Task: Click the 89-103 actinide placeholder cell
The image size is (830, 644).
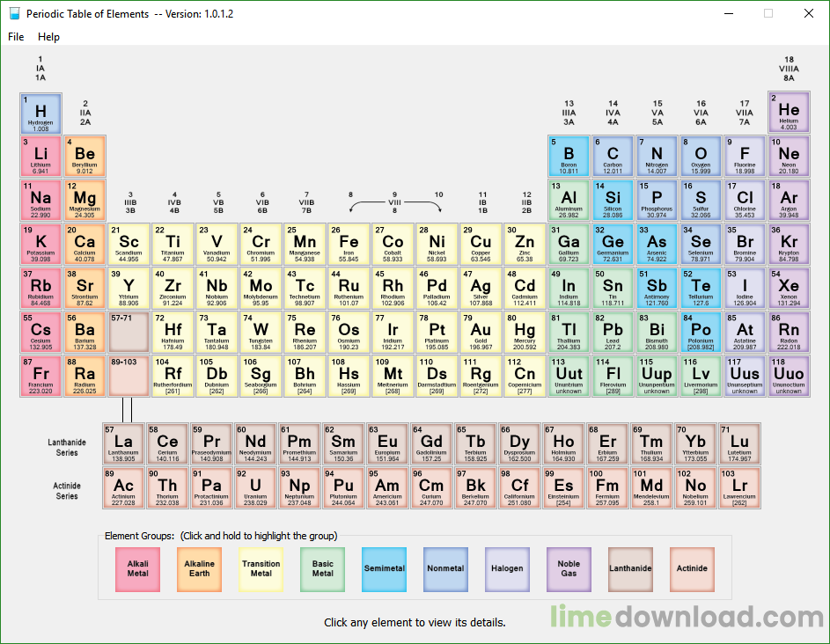Action: click(x=129, y=377)
